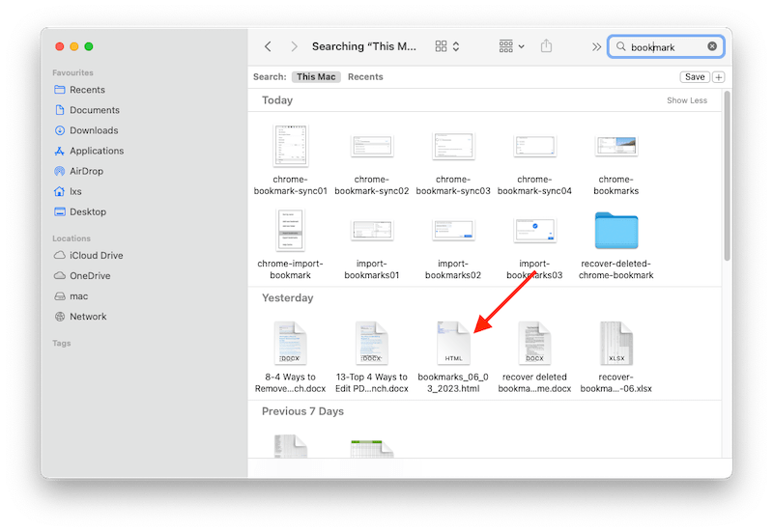Select chrome-import-bookmark file
This screenshot has width=773, height=532.
coord(291,244)
